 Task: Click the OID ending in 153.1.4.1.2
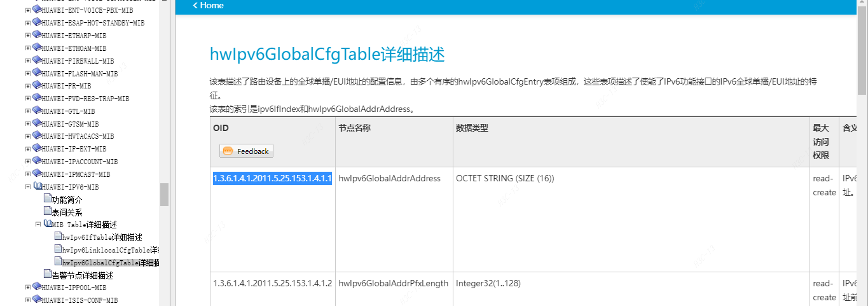click(272, 284)
